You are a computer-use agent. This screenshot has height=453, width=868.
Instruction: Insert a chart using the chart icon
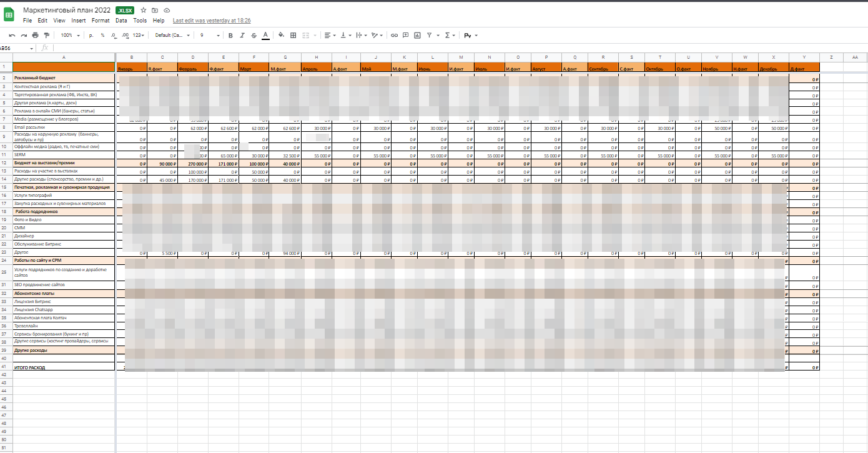click(417, 36)
